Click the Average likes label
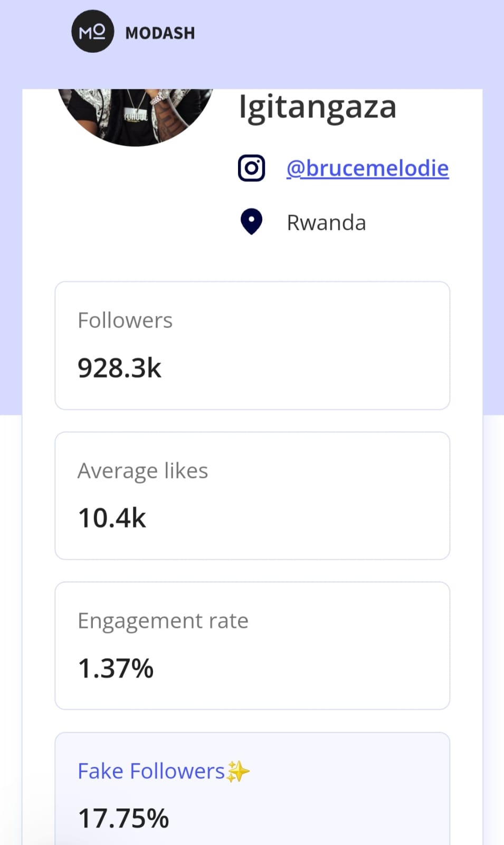The image size is (504, 845). point(142,471)
